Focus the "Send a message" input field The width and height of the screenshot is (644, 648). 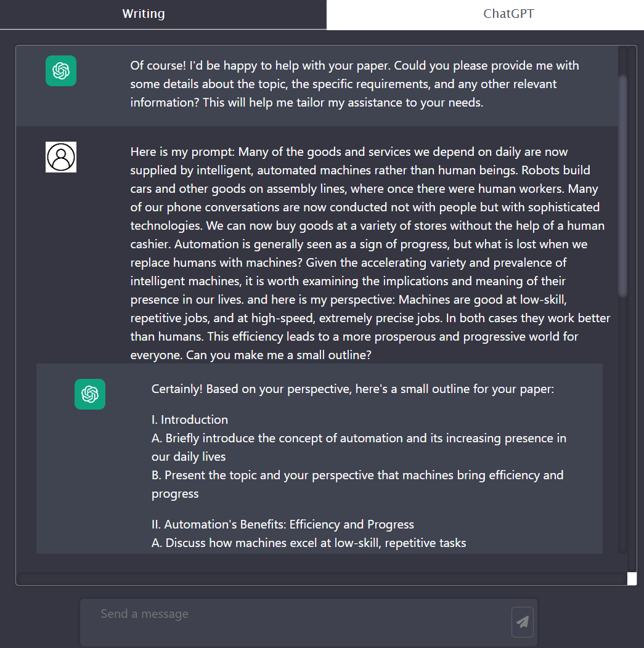click(296, 621)
